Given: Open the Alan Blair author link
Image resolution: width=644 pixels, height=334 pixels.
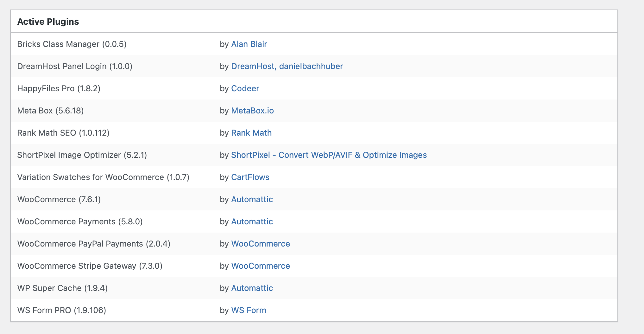Looking at the screenshot, I should pyautogui.click(x=249, y=44).
